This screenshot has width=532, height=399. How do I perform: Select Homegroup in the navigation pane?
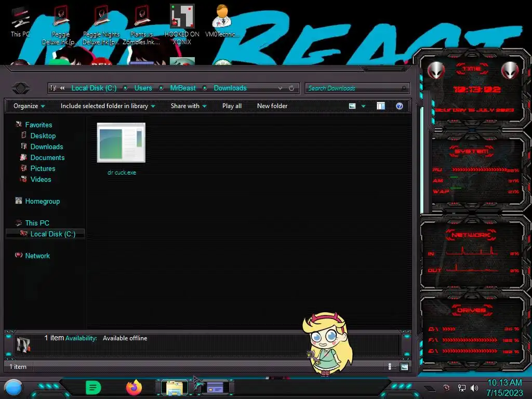(43, 201)
